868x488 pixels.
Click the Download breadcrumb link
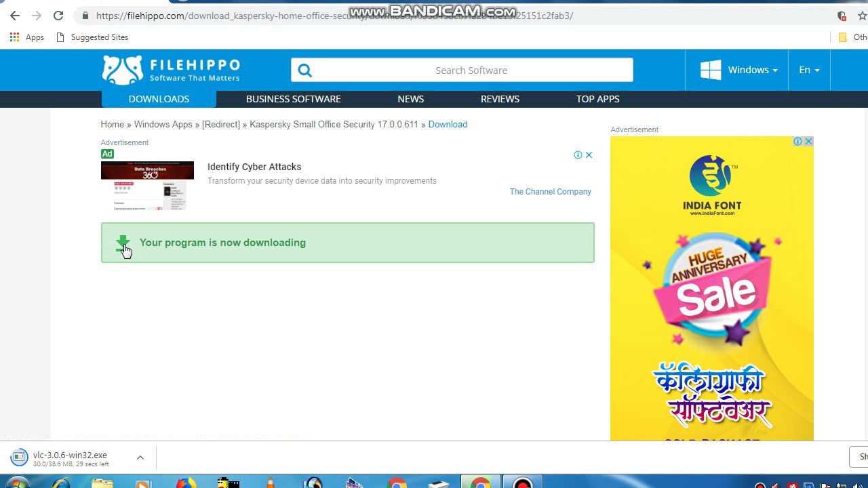(448, 125)
